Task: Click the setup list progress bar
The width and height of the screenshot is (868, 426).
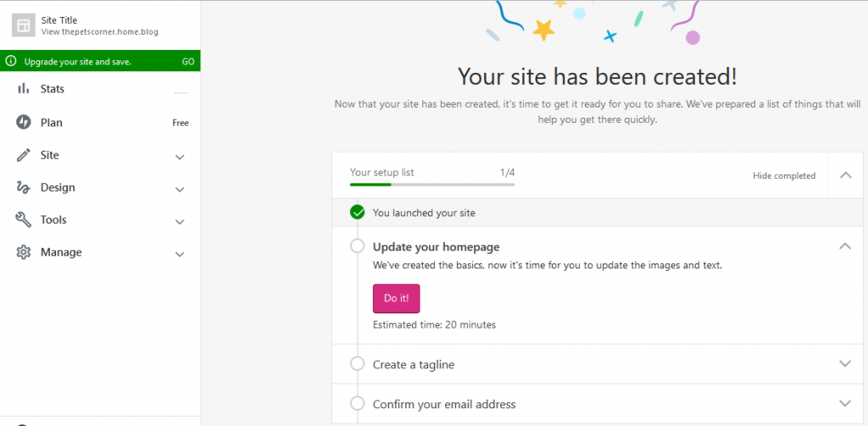Action: pos(432,185)
